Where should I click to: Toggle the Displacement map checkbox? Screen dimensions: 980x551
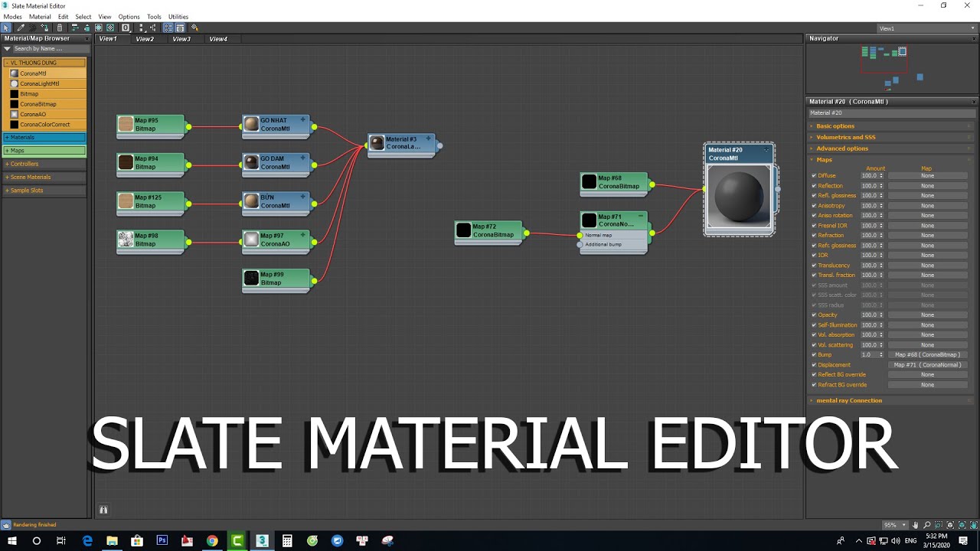coord(814,365)
